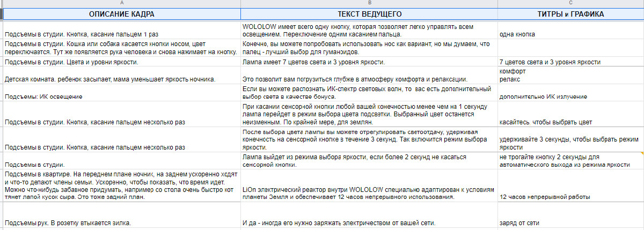
Task: Select cell starting 'И да - иногда его нужно заряжать'
Action: (369, 214)
